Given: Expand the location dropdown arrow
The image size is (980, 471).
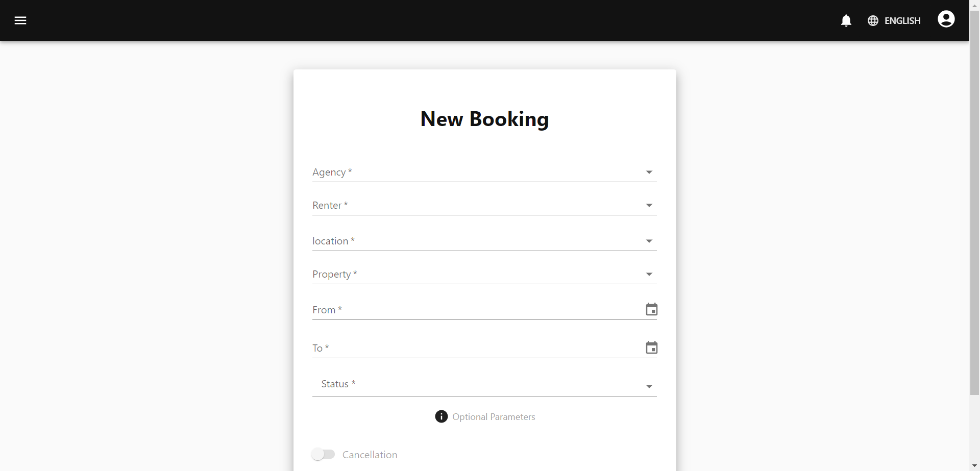Looking at the screenshot, I should pyautogui.click(x=649, y=241).
